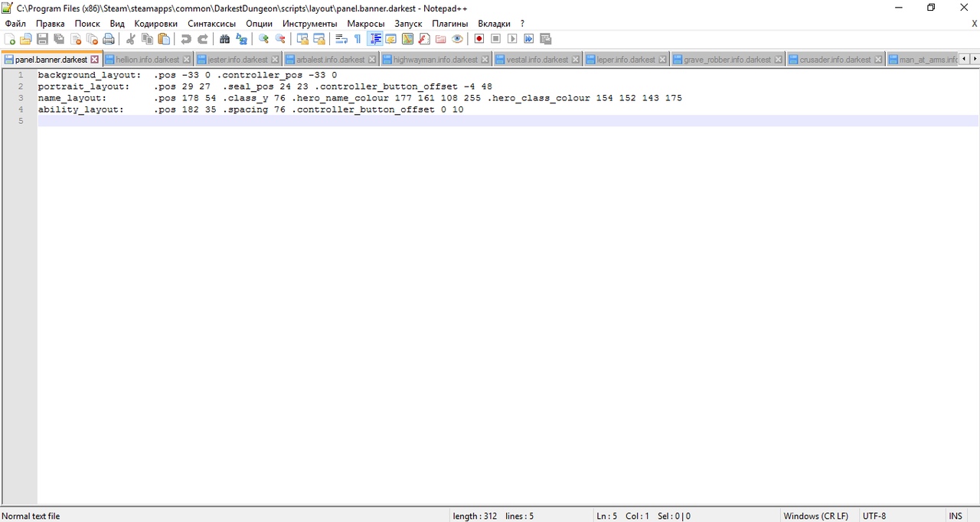Toggle the synchronize horizontal scrolling icon
This screenshot has height=522, width=980.
coord(319,39)
